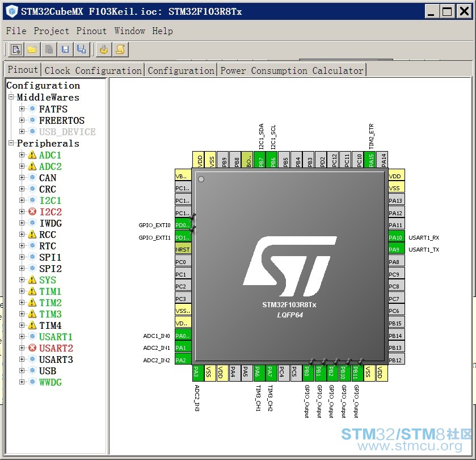Expand the RCC peripheral node
The width and height of the screenshot is (476, 460).
(x=22, y=234)
